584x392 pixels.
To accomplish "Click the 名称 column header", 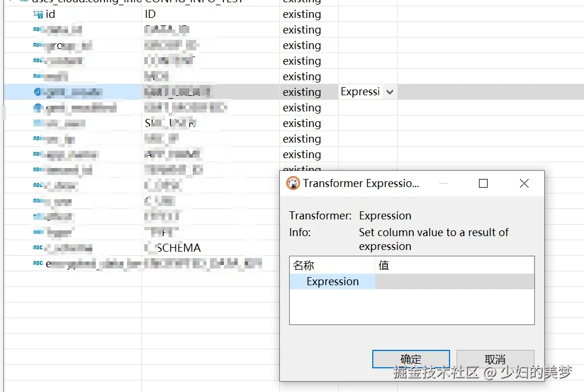I will 304,266.
